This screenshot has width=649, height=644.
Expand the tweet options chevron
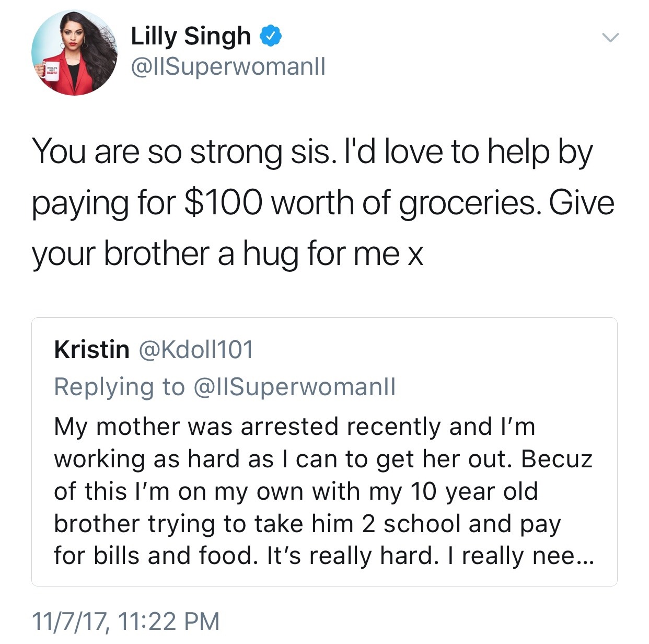pyautogui.click(x=610, y=38)
